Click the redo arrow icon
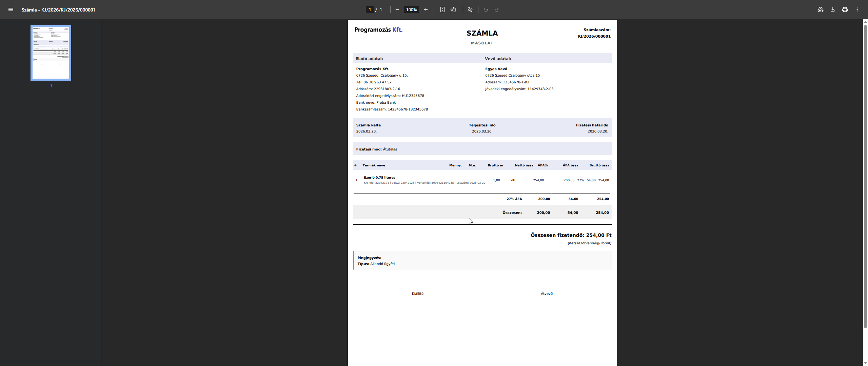 [497, 9]
